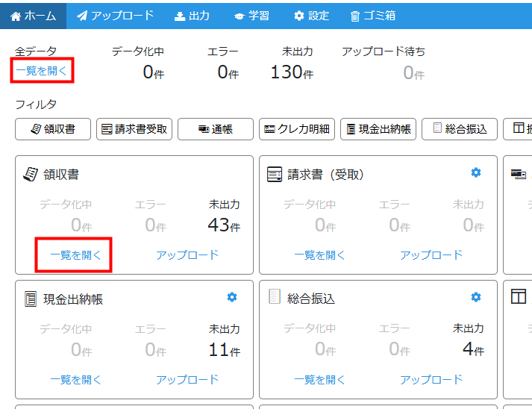Click the invoice icon in the 請求書受取 filter
The width and height of the screenshot is (532, 409).
(x=107, y=129)
